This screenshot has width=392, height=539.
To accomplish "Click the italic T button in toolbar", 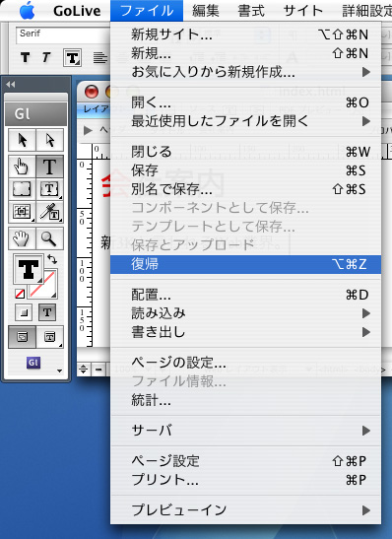I will 46,57.
